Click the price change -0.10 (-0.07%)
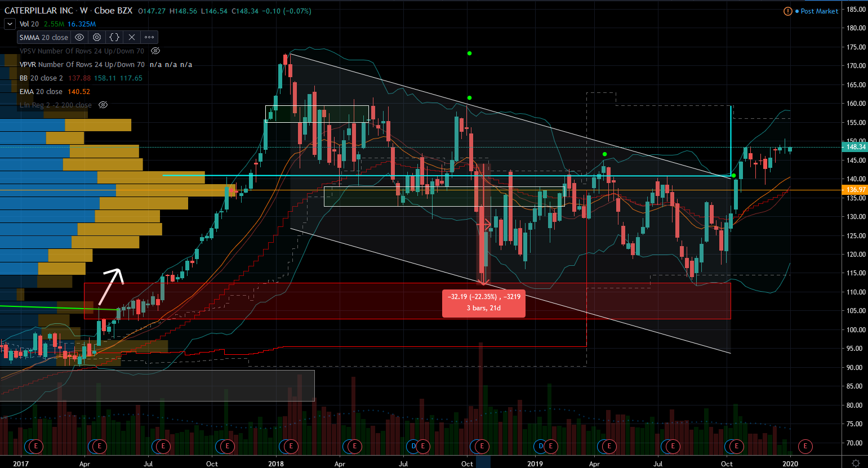The image size is (868, 468). click(287, 11)
